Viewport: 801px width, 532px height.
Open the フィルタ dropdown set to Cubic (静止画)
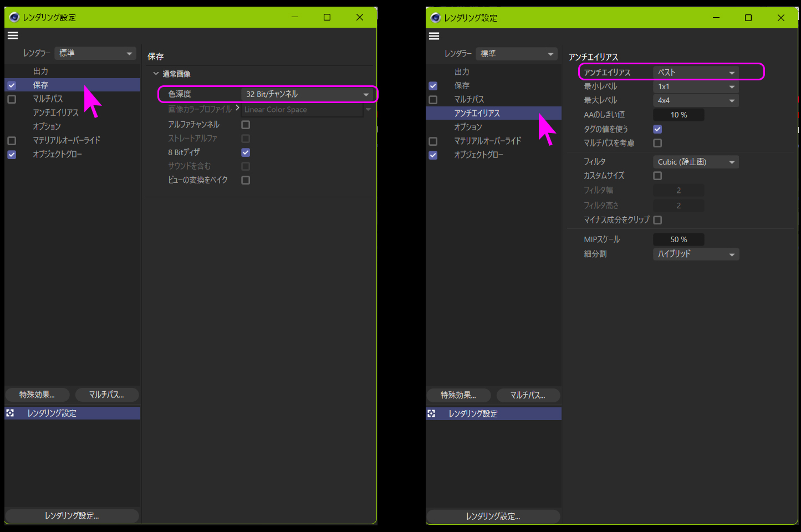696,162
